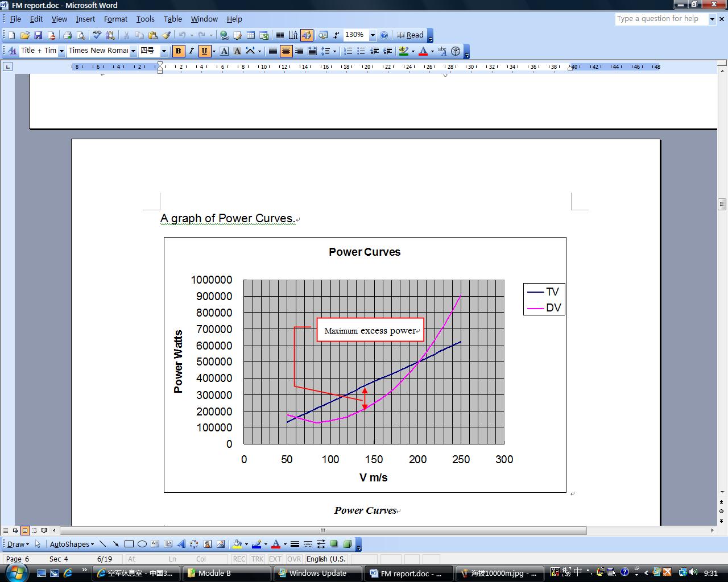Open the Table menu

click(x=172, y=19)
